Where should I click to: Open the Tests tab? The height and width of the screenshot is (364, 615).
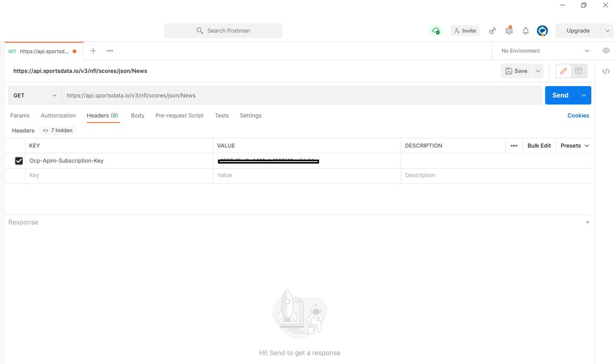click(222, 116)
